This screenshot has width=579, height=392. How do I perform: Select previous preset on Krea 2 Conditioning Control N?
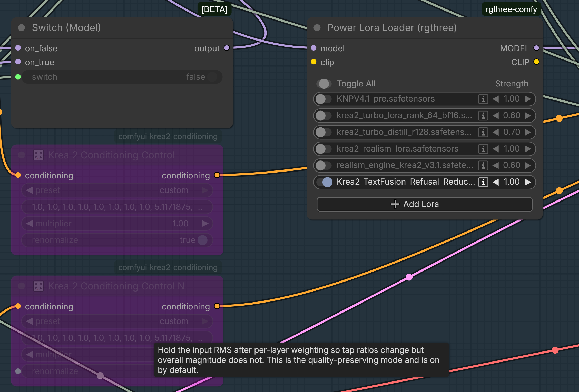point(29,321)
